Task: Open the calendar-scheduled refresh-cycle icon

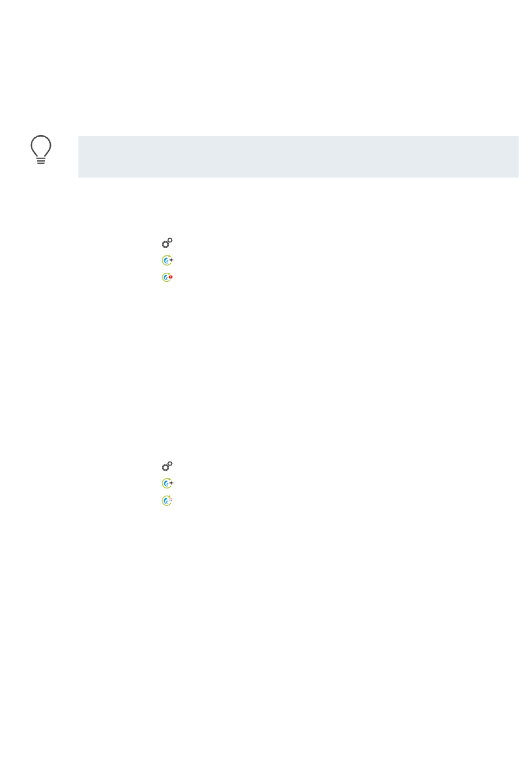Action: pos(167,500)
